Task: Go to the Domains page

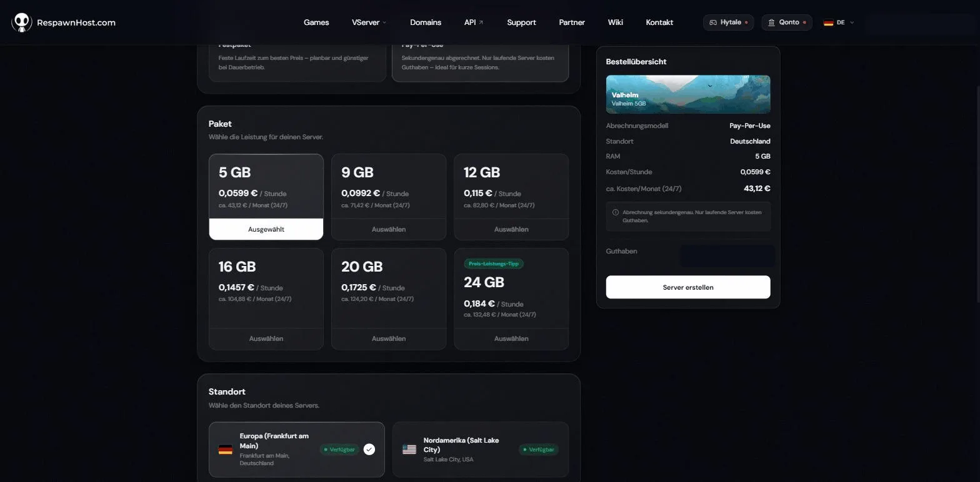Action: pyautogui.click(x=426, y=22)
